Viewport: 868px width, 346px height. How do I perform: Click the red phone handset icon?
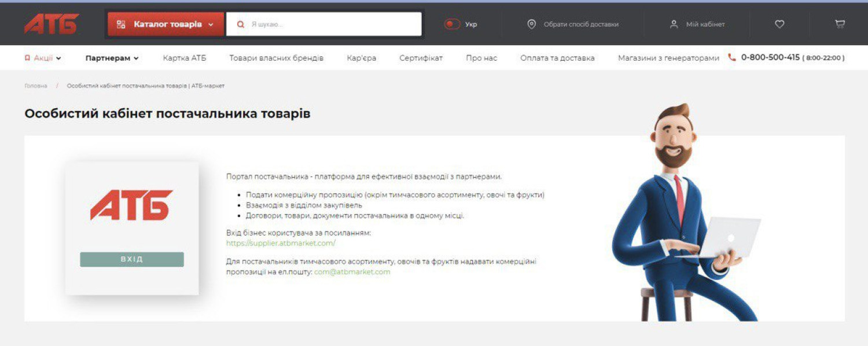(x=732, y=58)
